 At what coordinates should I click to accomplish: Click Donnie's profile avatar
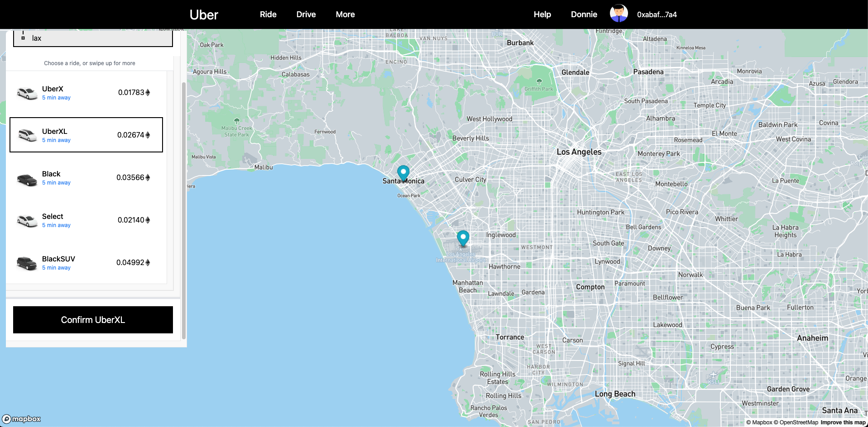tap(619, 13)
